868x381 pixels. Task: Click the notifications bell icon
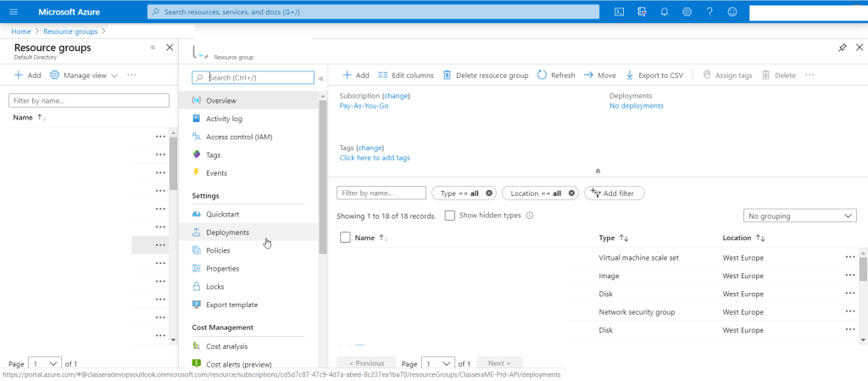click(x=665, y=12)
